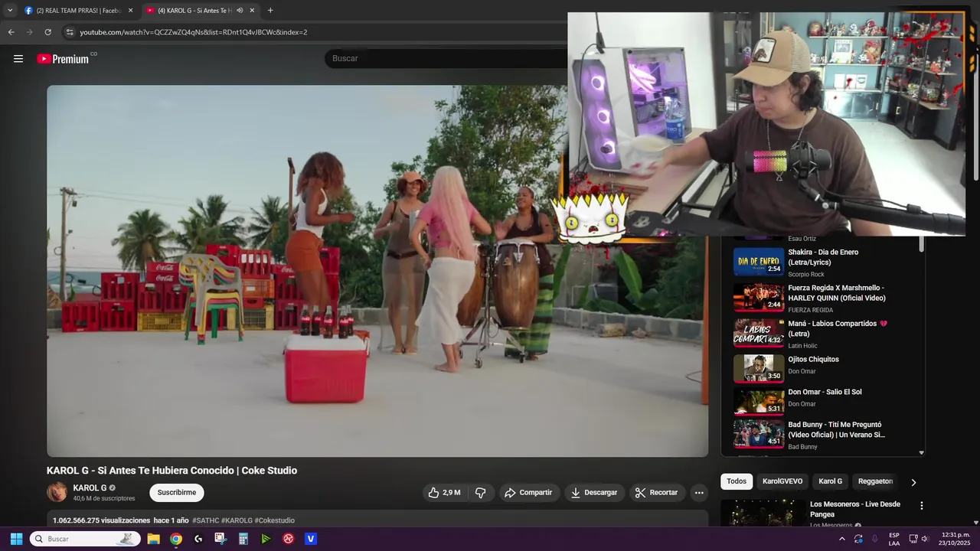The height and width of the screenshot is (551, 980).
Task: Click the #Cokestudio hashtag link
Action: (274, 520)
